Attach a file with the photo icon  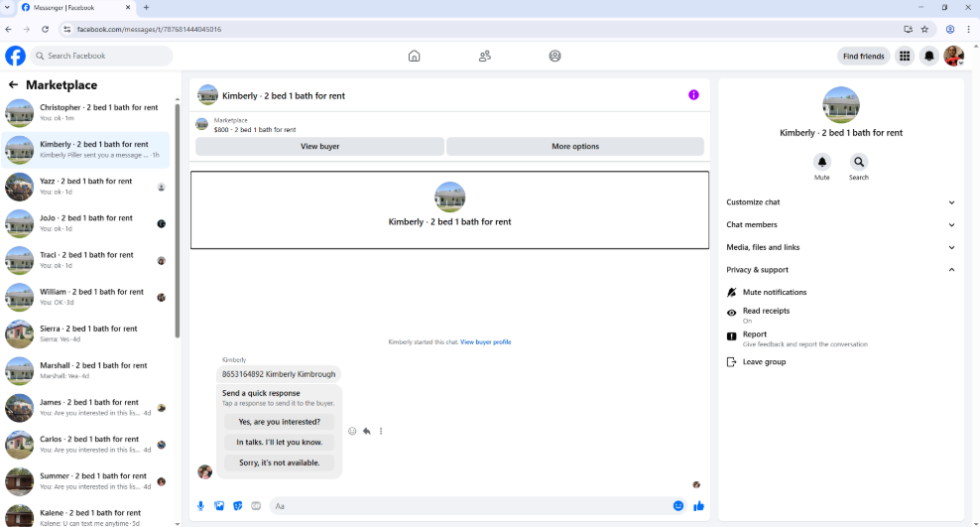[x=219, y=506]
